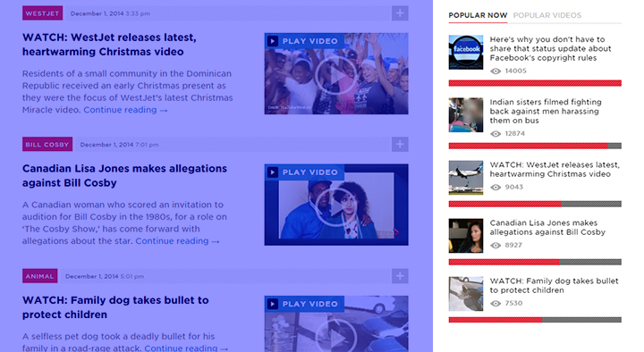644x352 pixels.
Task: Click the date December 1, 2014 5:01 pm
Action: click(x=105, y=277)
